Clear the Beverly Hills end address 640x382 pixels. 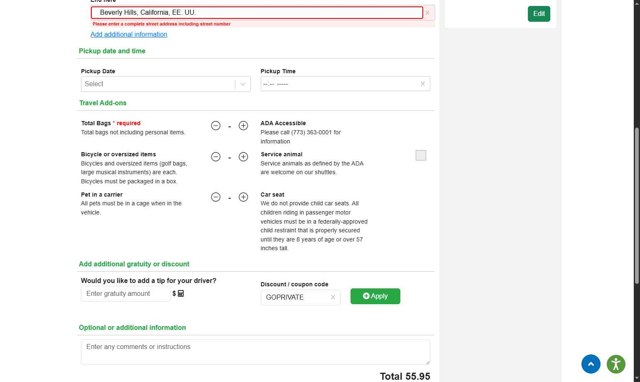[427, 13]
